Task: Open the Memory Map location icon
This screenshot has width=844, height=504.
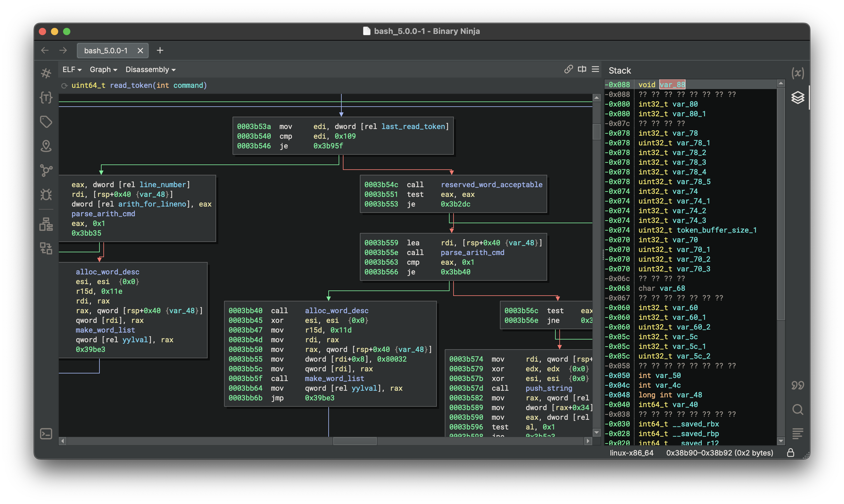Action: tap(46, 146)
